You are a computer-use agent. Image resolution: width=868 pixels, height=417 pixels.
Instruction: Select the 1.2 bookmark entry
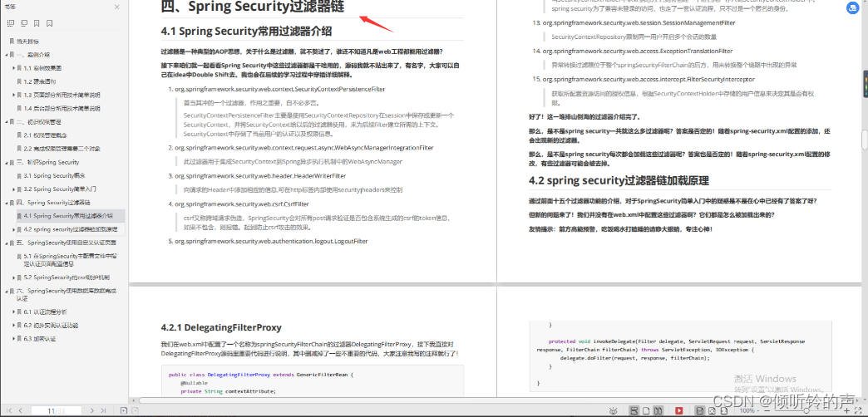click(x=39, y=81)
